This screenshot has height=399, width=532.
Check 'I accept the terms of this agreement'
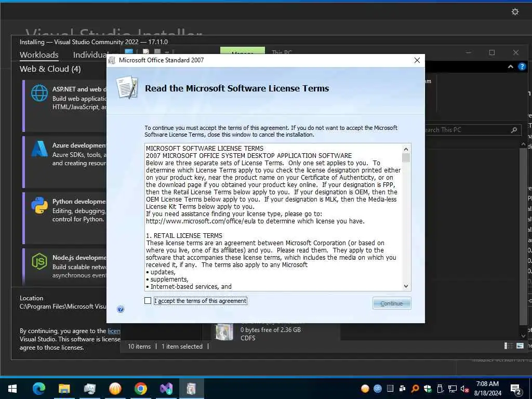click(148, 301)
